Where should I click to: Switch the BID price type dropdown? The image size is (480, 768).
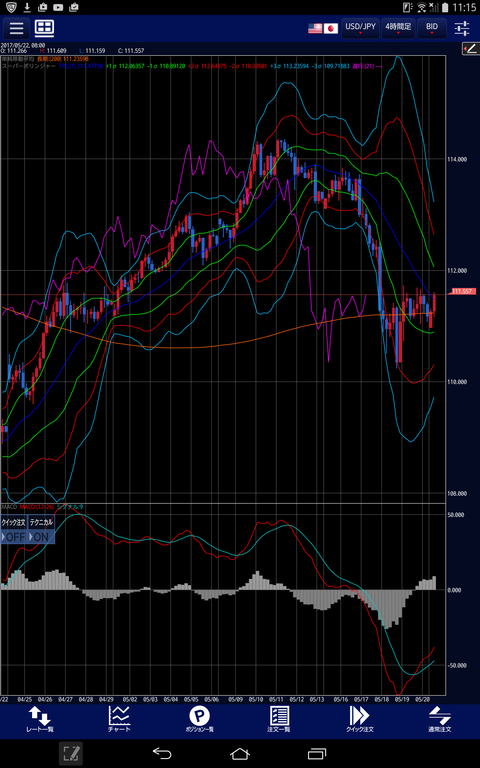click(x=432, y=28)
